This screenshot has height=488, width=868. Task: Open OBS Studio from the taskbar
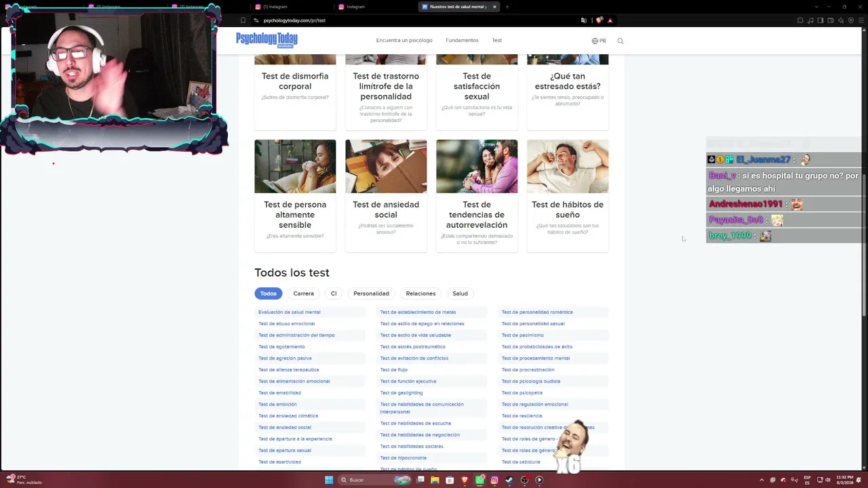click(524, 480)
